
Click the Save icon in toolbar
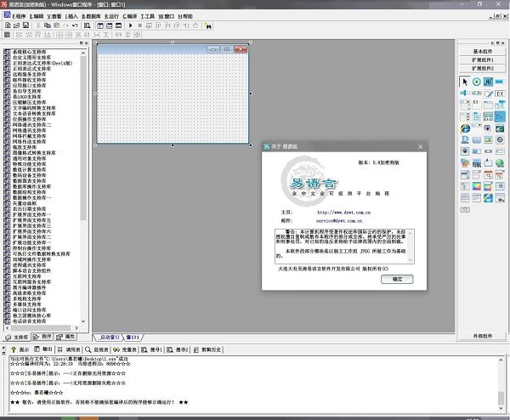(x=25, y=26)
